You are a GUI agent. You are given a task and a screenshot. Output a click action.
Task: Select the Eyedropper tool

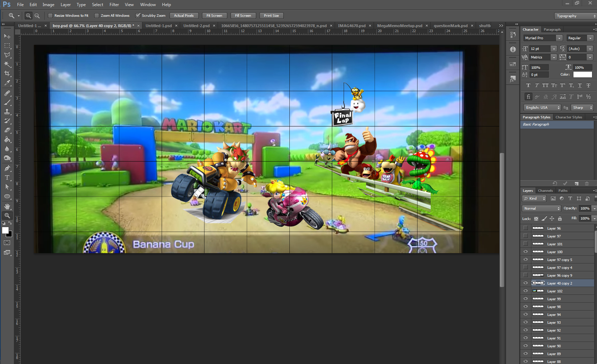[x=7, y=83]
